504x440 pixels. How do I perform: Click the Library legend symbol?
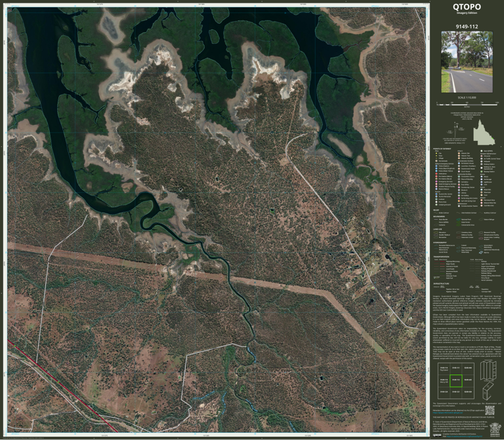pyautogui.click(x=459, y=193)
